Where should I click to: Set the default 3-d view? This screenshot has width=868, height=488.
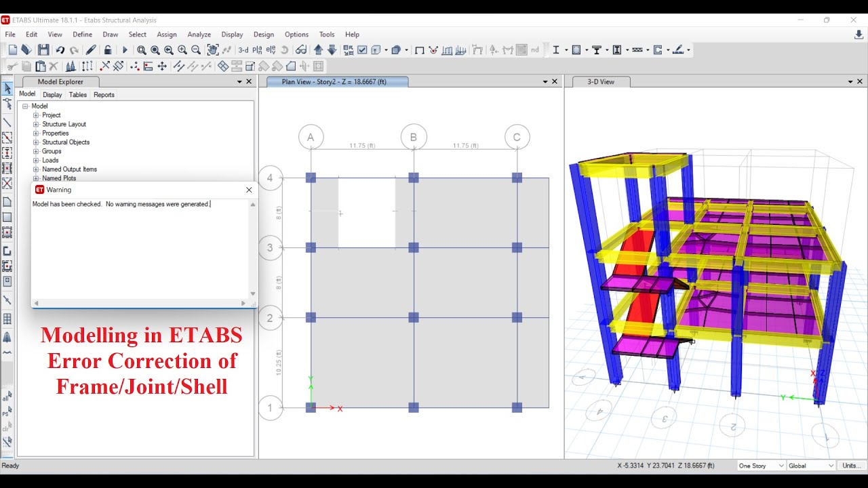tap(243, 50)
